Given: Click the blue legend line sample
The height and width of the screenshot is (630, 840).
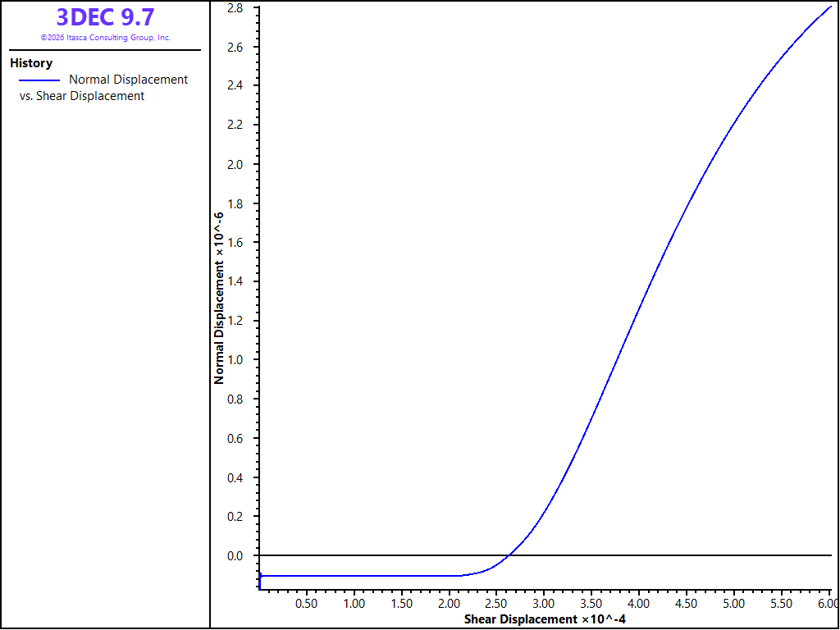Looking at the screenshot, I should coord(39,80).
